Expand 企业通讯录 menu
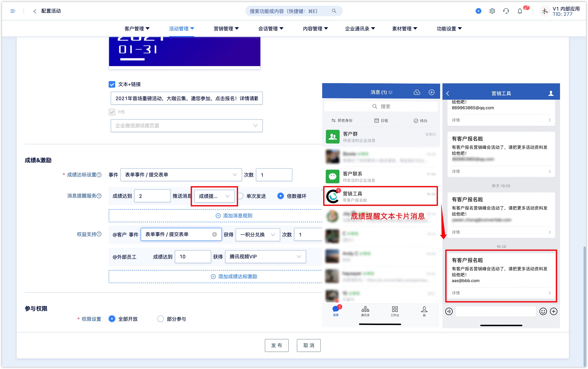The height and width of the screenshot is (369, 588). (x=360, y=29)
